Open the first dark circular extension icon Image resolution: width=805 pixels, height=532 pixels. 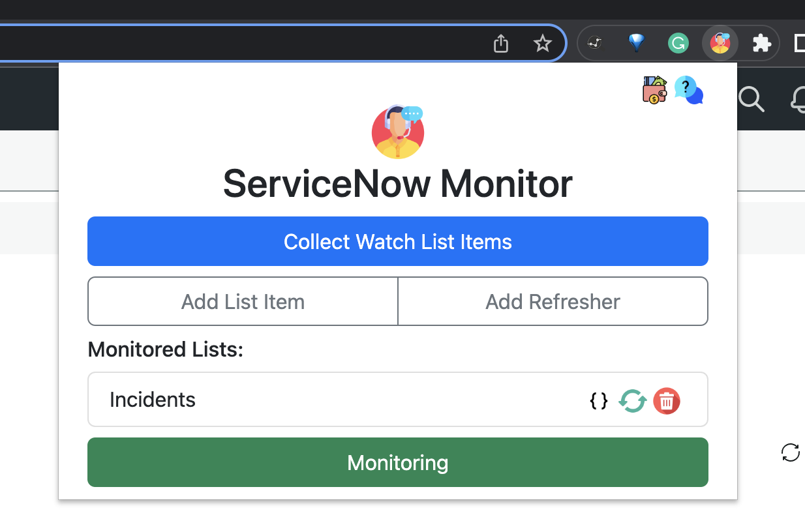pyautogui.click(x=594, y=44)
